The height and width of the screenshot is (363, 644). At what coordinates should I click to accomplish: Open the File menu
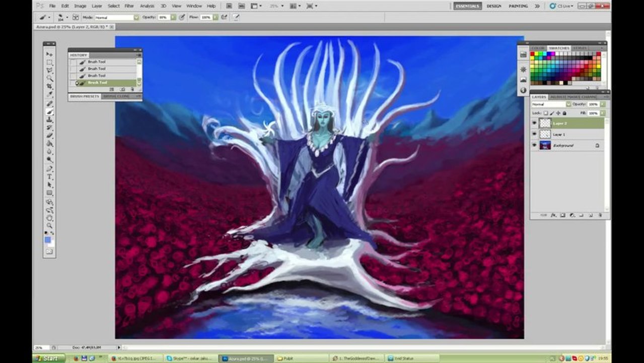coord(52,6)
